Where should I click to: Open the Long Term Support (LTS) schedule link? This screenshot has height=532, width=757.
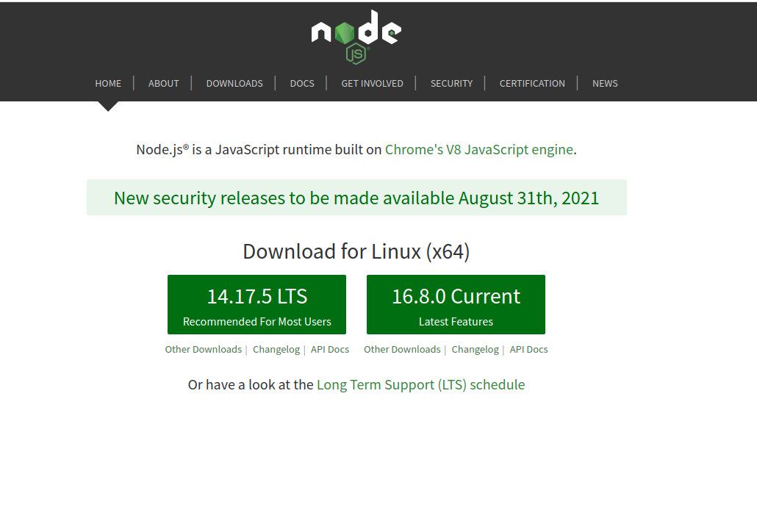click(x=420, y=384)
